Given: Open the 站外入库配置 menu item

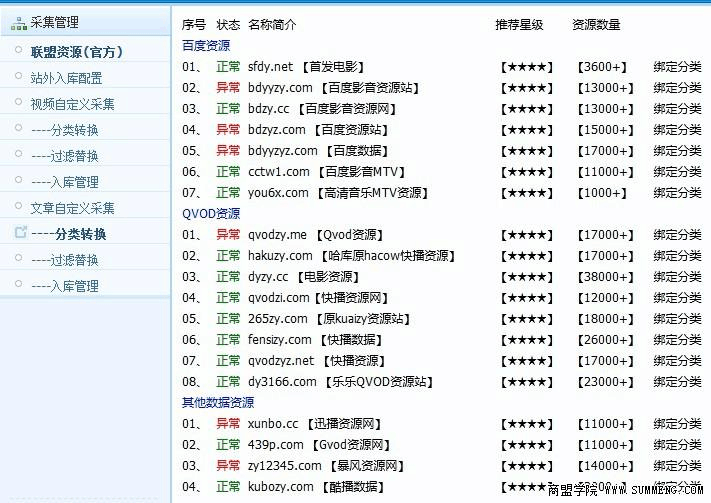Looking at the screenshot, I should click(x=66, y=78).
